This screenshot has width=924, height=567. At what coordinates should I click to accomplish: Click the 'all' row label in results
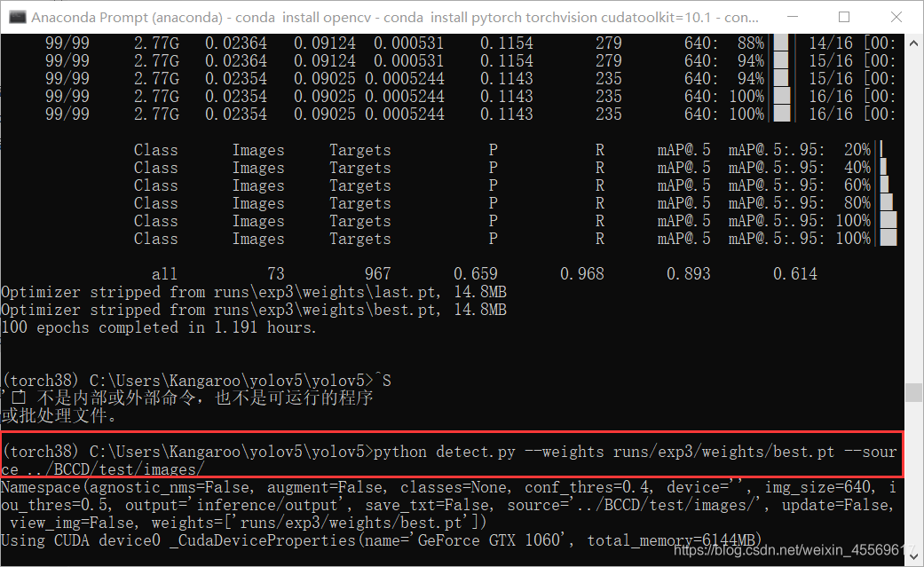(x=164, y=274)
